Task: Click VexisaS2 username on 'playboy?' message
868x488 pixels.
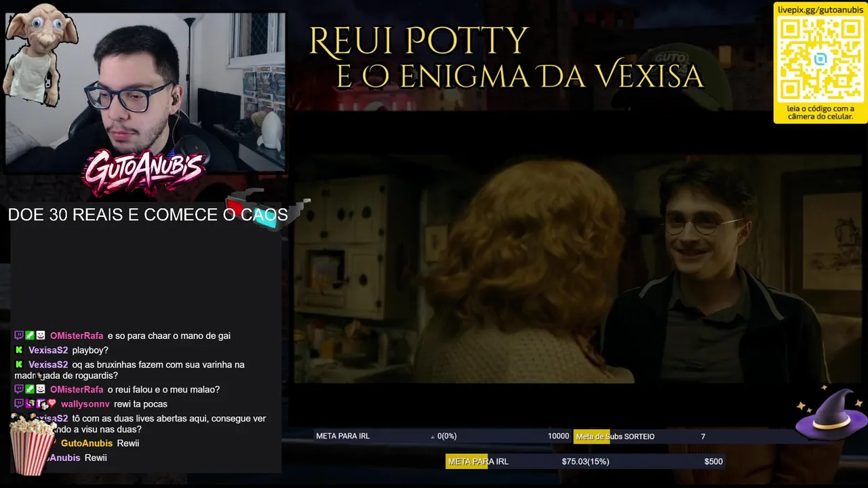Action: tap(48, 350)
